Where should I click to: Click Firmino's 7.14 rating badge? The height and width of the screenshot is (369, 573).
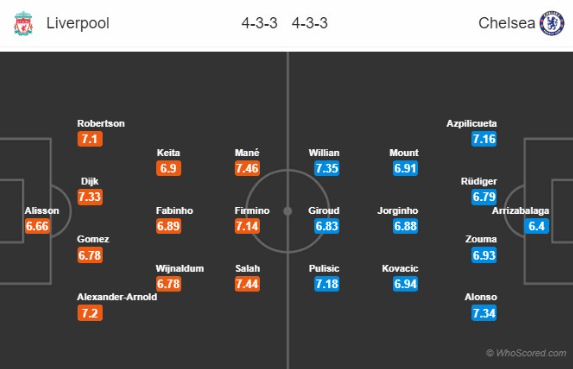point(247,226)
